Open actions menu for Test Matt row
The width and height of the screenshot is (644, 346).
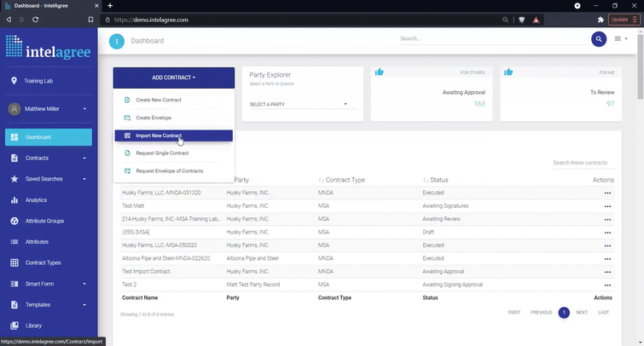tap(607, 206)
